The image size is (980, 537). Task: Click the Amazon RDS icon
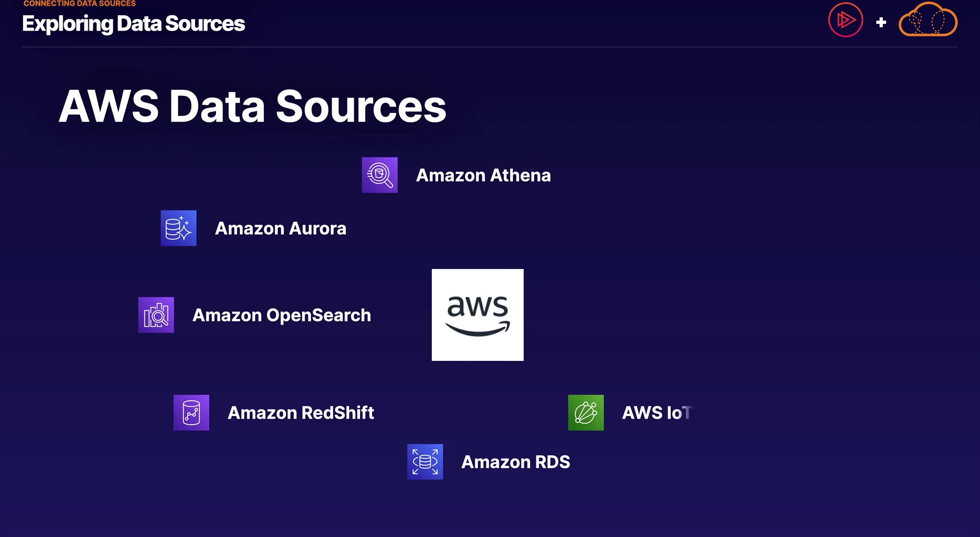click(425, 462)
